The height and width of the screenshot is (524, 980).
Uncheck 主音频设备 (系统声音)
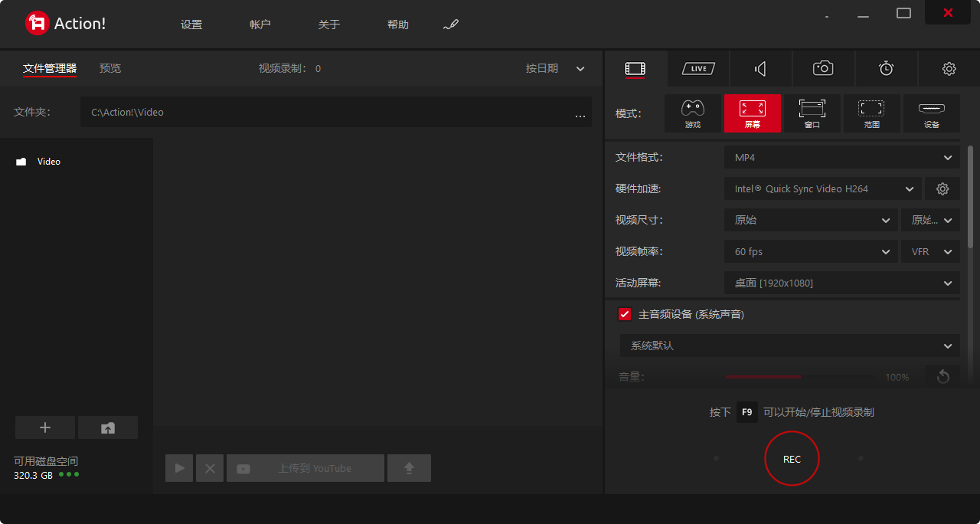pos(624,313)
